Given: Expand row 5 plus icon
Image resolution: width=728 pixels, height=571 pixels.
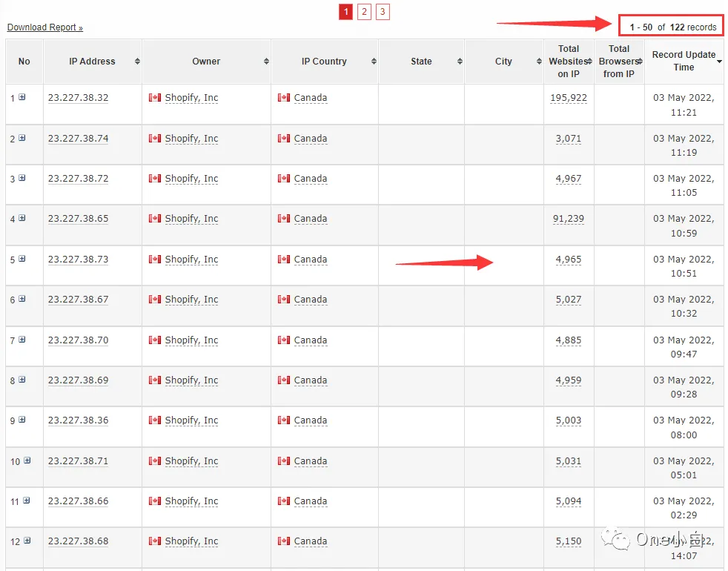Looking at the screenshot, I should 21,259.
